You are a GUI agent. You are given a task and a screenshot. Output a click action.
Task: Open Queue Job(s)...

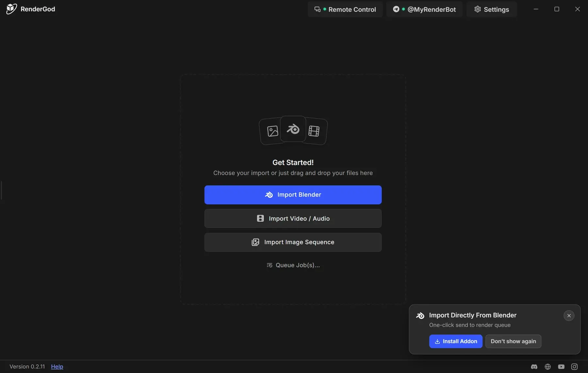(x=293, y=265)
